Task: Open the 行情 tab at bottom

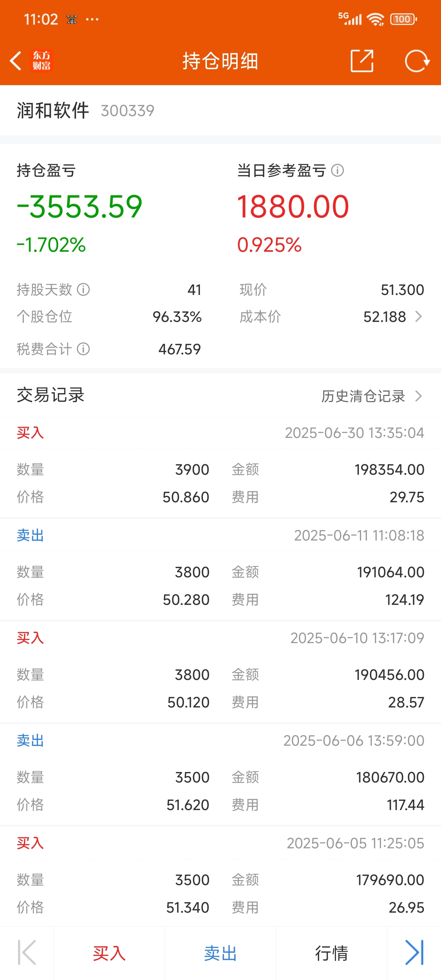Action: 331,953
